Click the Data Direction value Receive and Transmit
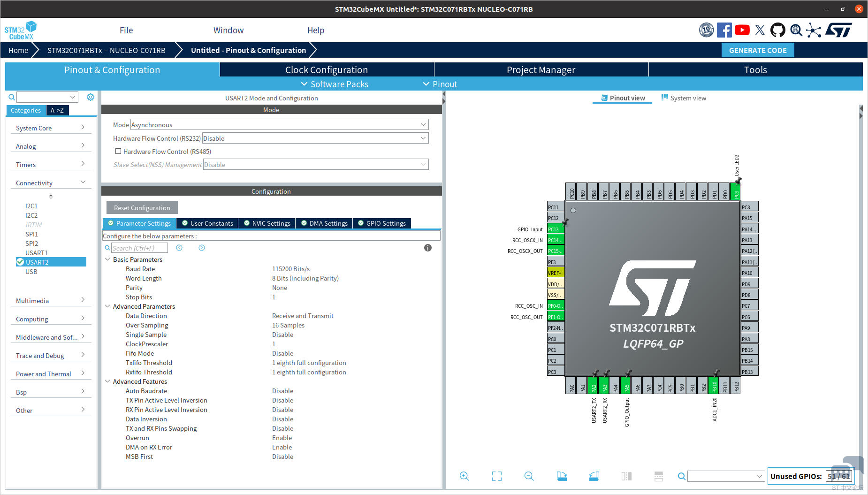 [x=303, y=316]
